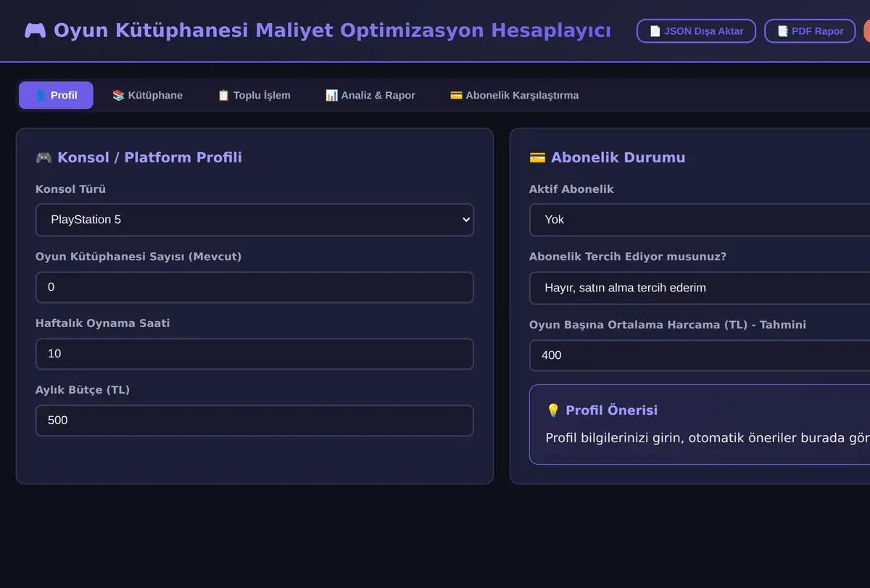The image size is (870, 588).
Task: Click the 'Profil bilgilerinizi girin' suggestion text
Action: [x=708, y=438]
